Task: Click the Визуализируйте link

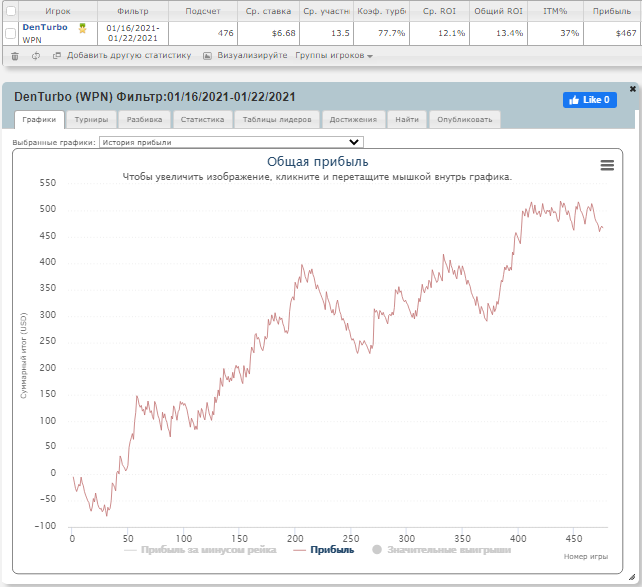Action: (252, 55)
